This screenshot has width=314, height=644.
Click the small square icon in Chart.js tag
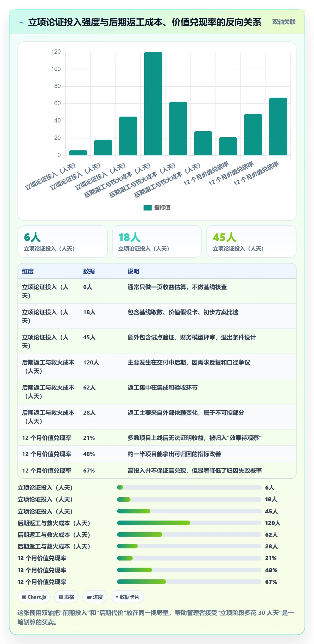[24, 597]
